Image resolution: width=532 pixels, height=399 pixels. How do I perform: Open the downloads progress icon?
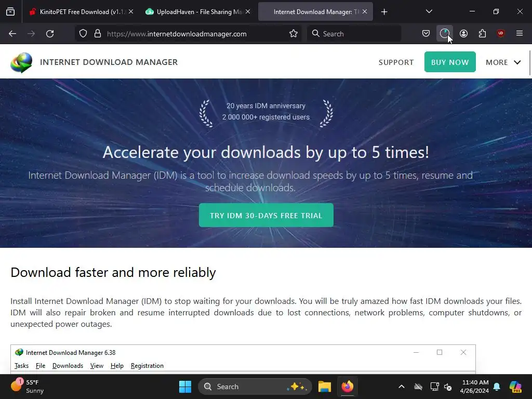[x=445, y=34]
